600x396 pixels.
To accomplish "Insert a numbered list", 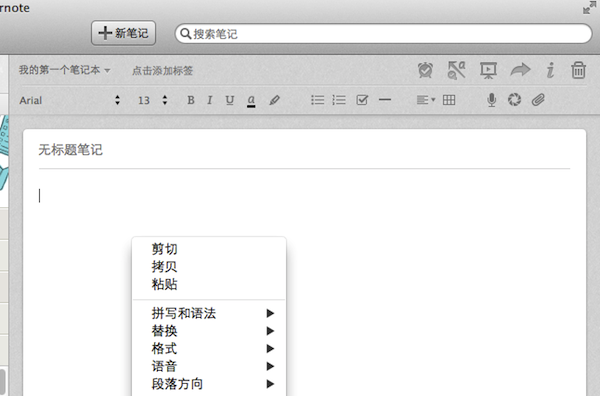I will tap(339, 100).
